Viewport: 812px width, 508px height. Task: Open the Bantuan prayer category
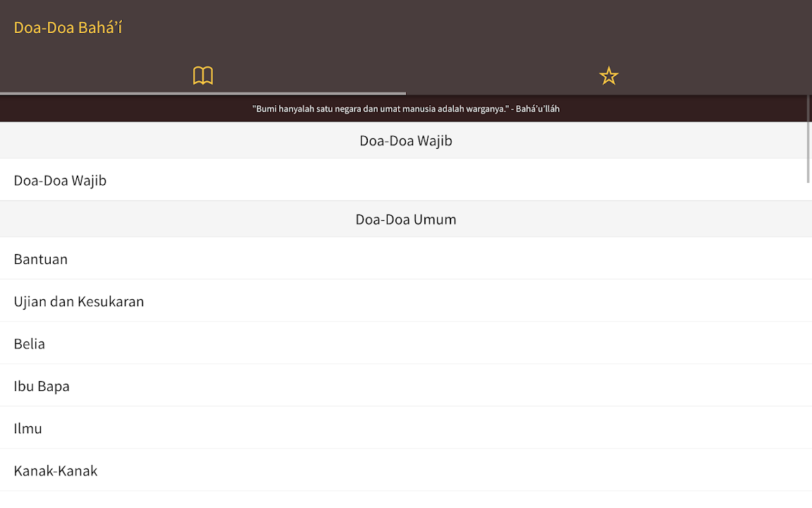(41, 259)
